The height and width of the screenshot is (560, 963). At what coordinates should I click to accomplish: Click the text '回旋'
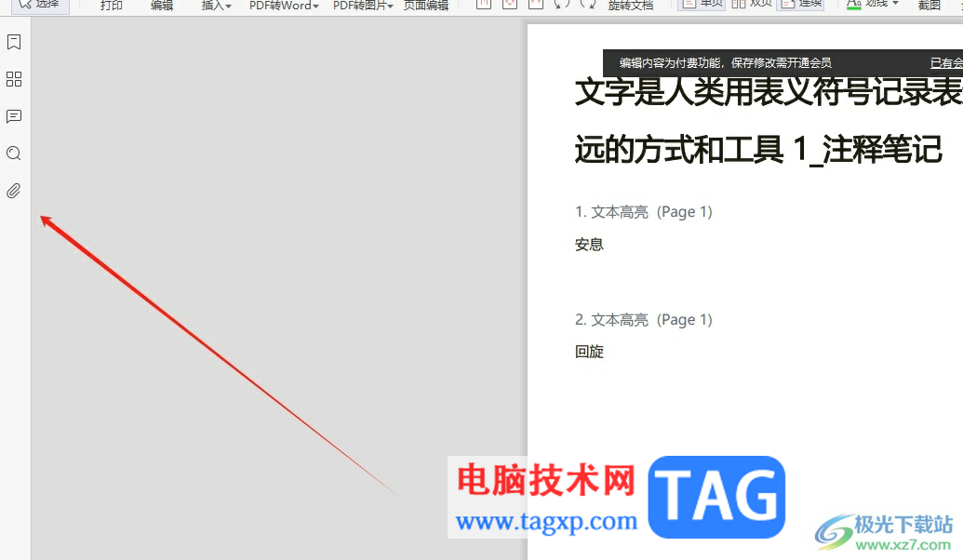tap(590, 352)
